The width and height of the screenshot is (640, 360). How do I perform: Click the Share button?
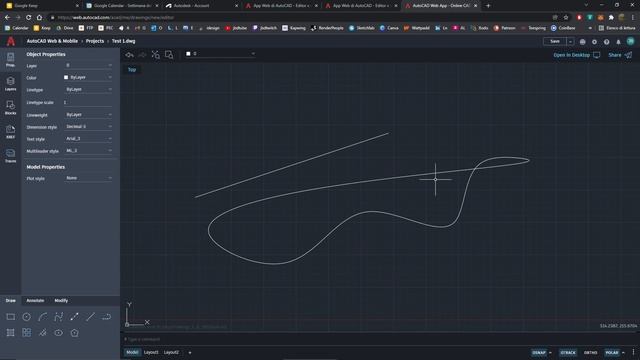click(620, 55)
